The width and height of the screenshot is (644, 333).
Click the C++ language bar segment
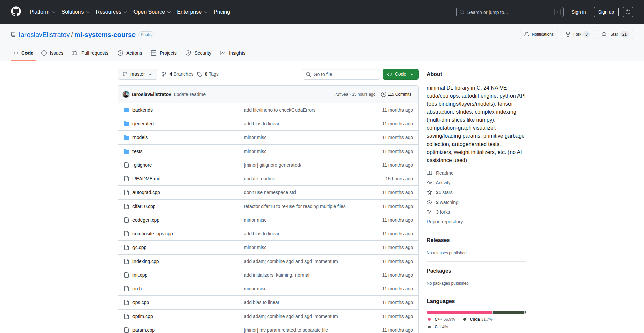459,312
